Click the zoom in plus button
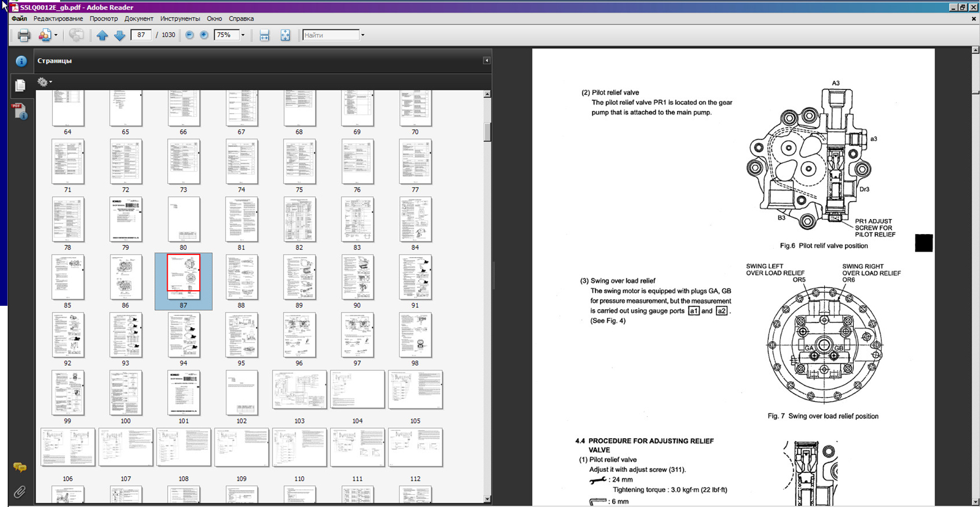The height and width of the screenshot is (507, 980). 204,35
